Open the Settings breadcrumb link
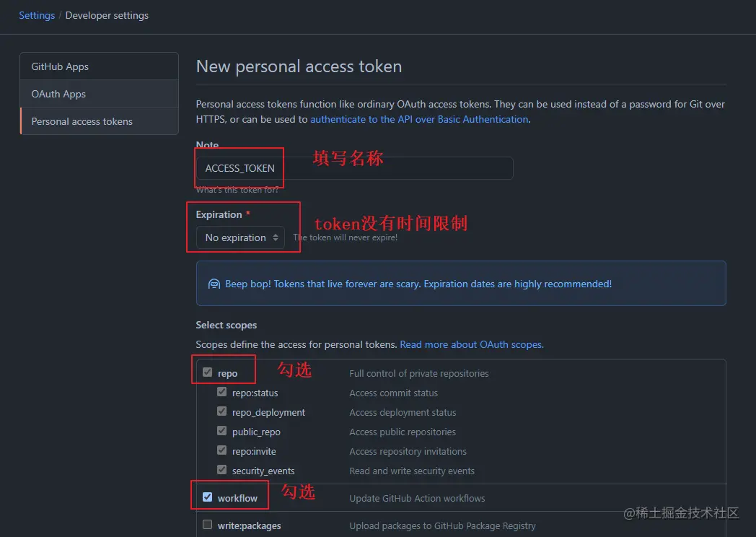 pos(37,15)
